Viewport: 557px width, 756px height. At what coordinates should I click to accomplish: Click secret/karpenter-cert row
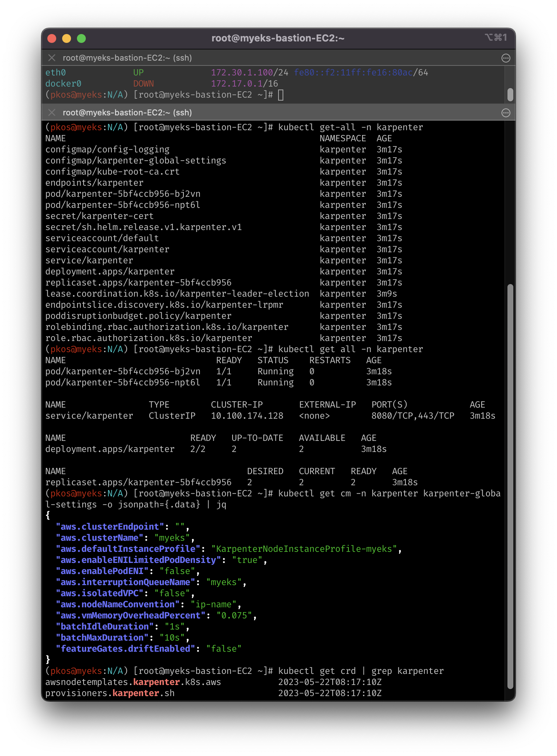click(224, 216)
